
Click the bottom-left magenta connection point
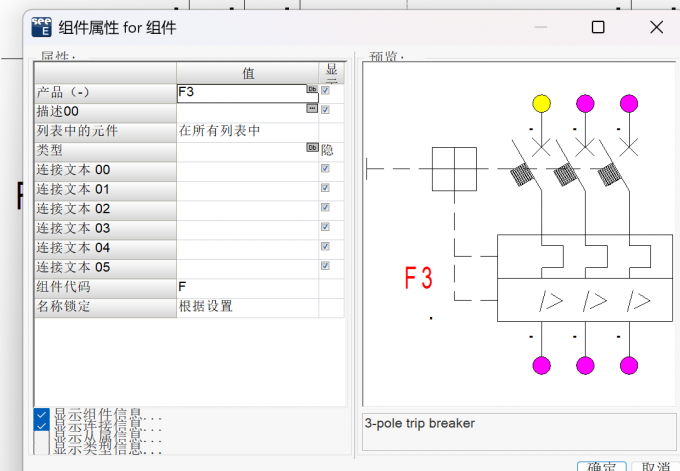click(541, 365)
